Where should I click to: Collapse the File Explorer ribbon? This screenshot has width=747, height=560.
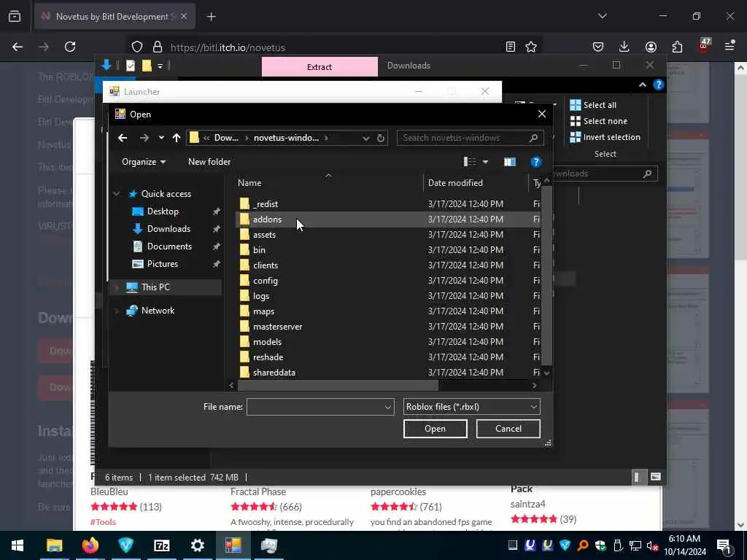642,85
